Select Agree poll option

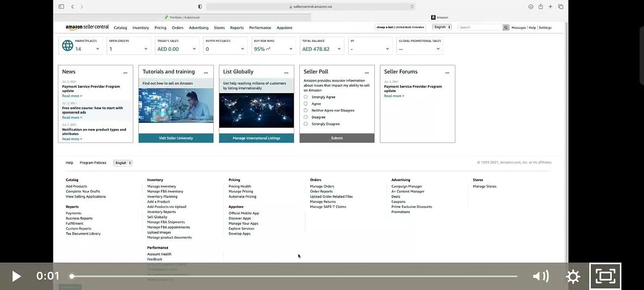tap(305, 103)
